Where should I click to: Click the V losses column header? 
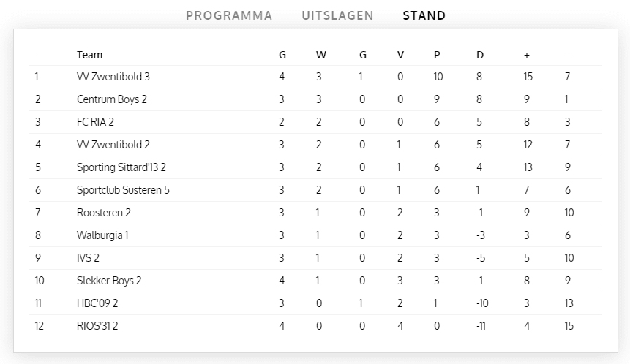400,55
